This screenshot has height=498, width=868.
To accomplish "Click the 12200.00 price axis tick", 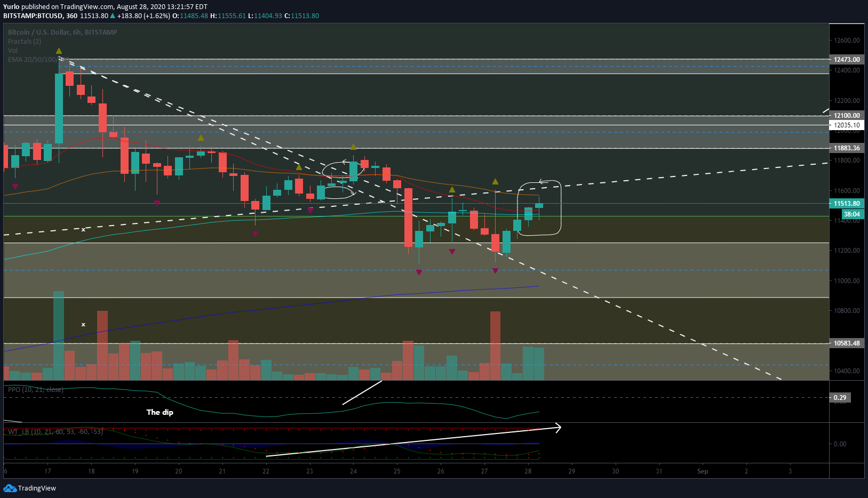I will tap(847, 101).
